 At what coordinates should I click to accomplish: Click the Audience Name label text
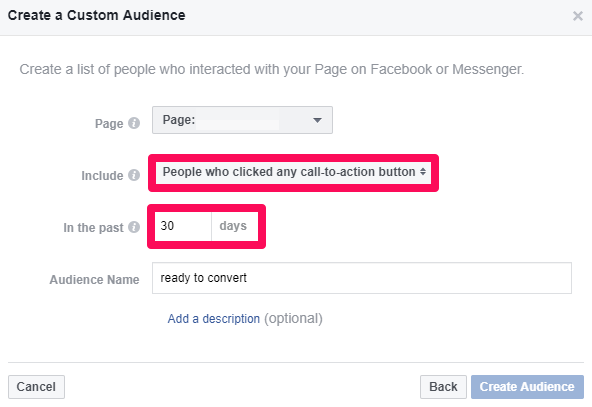pyautogui.click(x=94, y=280)
